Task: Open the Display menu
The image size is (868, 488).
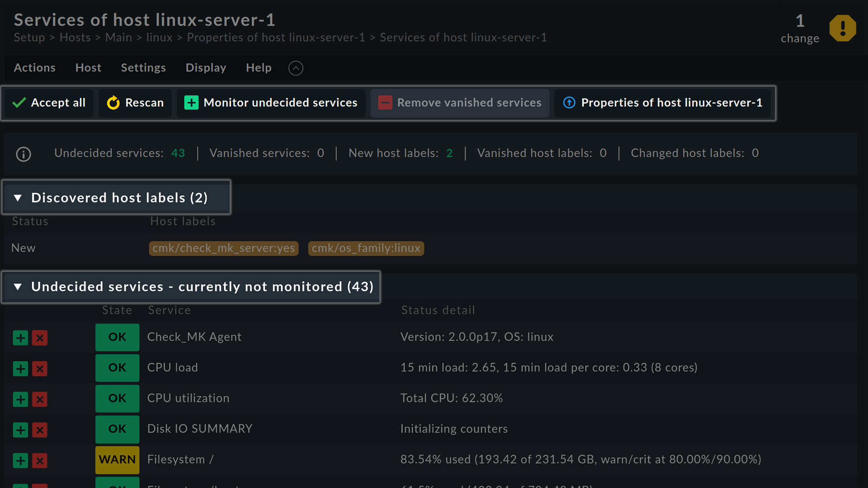Action: [206, 68]
